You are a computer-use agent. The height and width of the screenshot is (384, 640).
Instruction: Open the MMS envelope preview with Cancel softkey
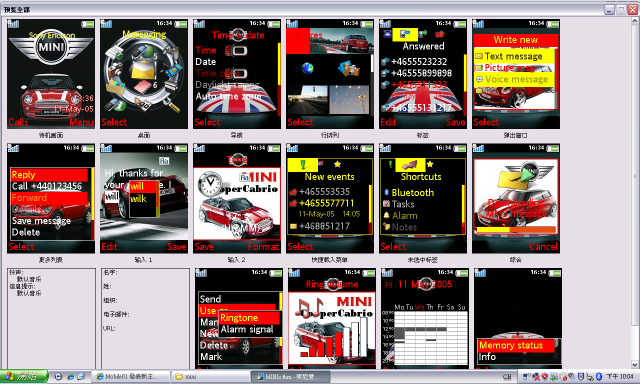(x=516, y=198)
